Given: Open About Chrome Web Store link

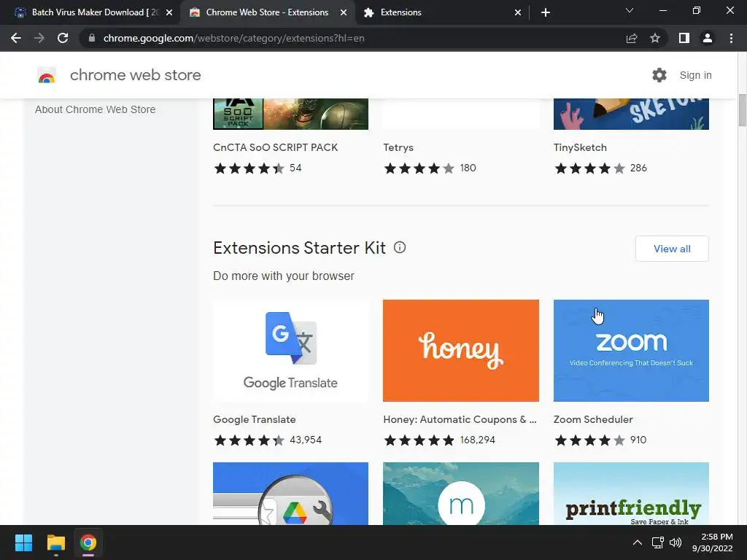Looking at the screenshot, I should [x=96, y=109].
